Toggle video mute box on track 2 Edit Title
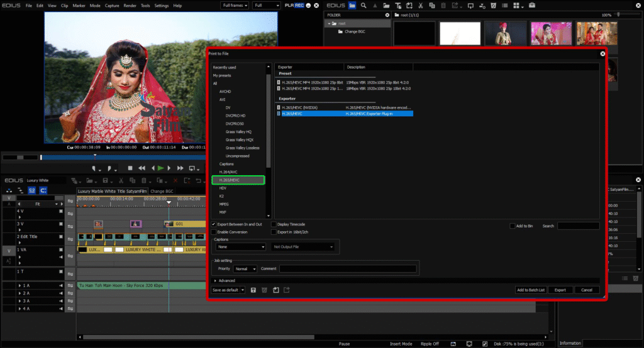Image resolution: width=644 pixels, height=348 pixels. coord(61,237)
